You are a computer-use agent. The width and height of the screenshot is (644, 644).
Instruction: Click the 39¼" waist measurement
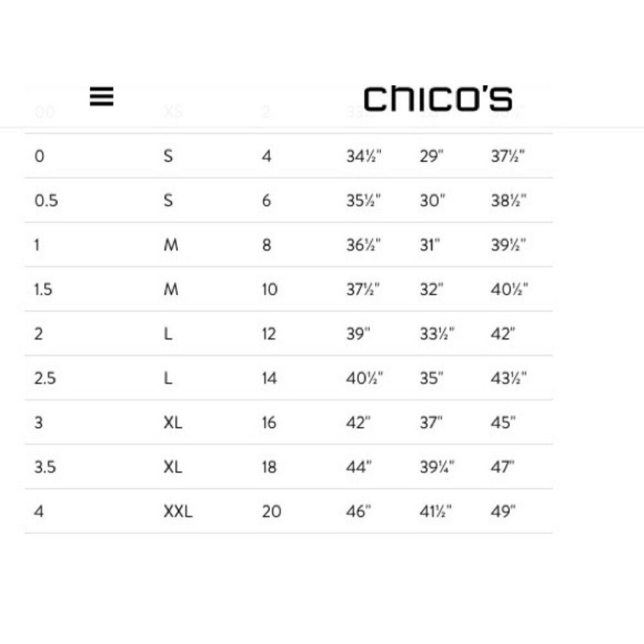(x=437, y=468)
